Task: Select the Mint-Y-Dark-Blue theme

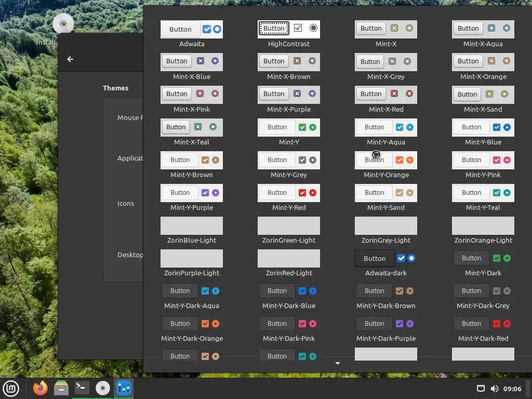Action: click(289, 296)
